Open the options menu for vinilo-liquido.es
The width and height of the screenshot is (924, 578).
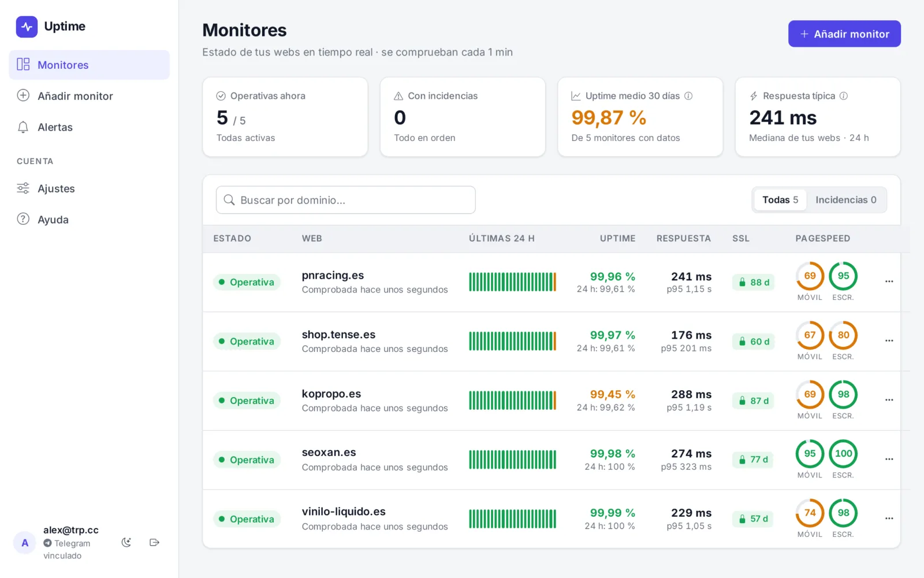(889, 518)
